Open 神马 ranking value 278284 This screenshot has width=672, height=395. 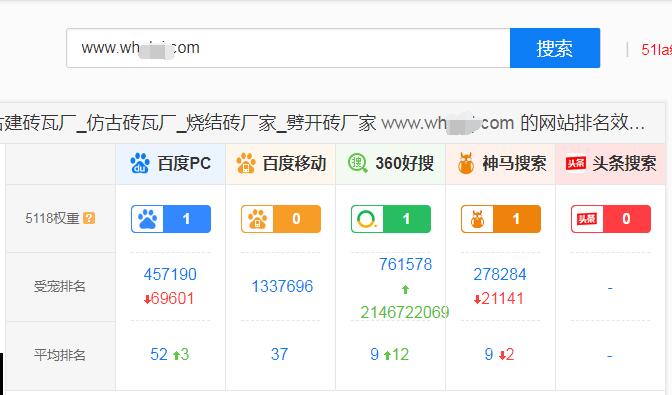[500, 274]
